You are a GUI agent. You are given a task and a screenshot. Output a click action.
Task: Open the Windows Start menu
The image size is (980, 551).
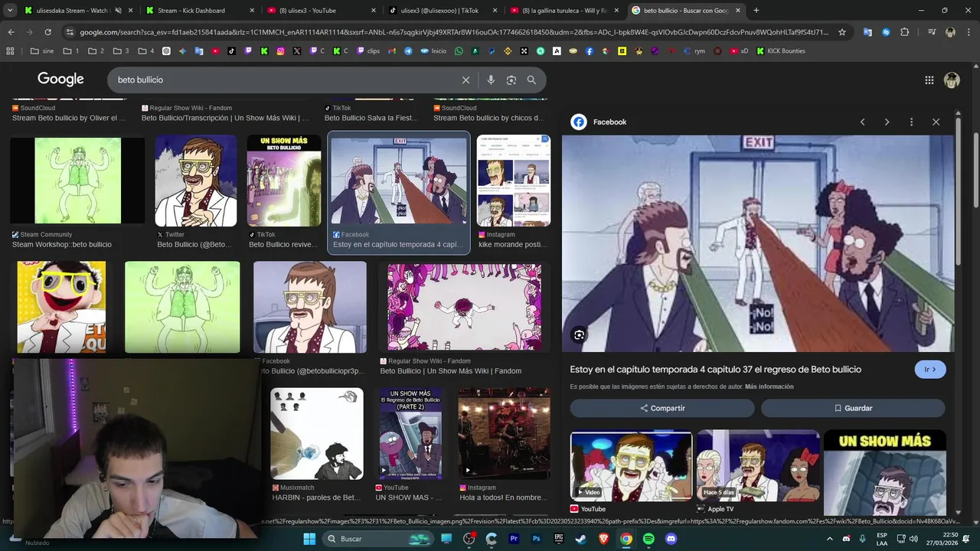(x=309, y=539)
